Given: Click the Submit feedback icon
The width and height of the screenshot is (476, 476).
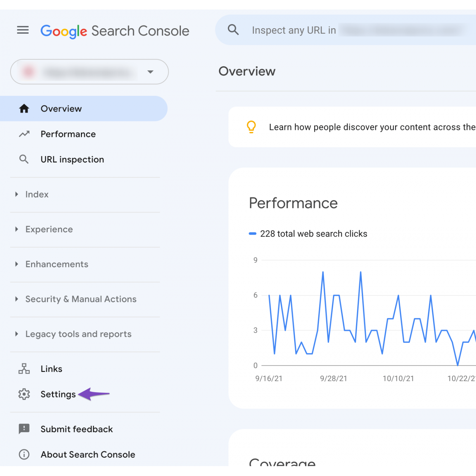Looking at the screenshot, I should [24, 429].
